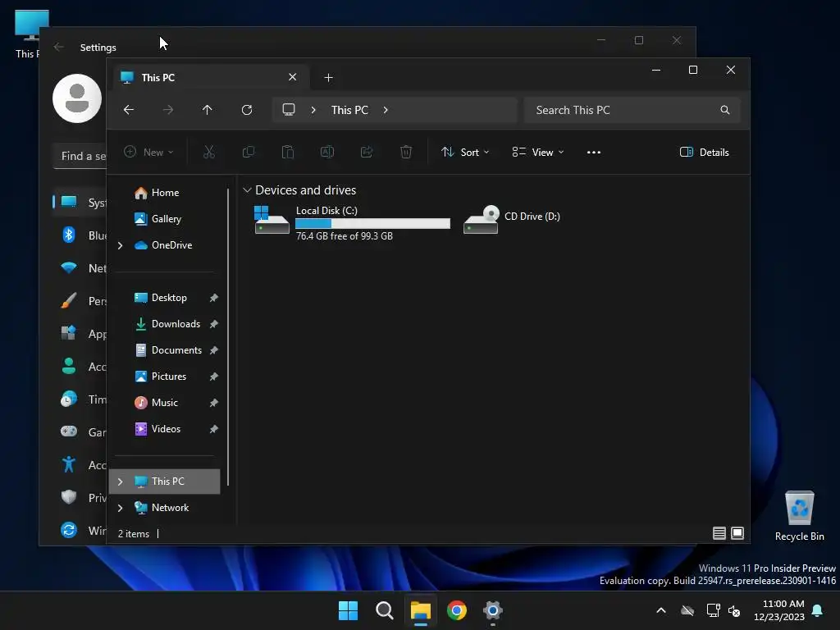Click the muted volume tray icon
This screenshot has height=630, width=840.
pos(734,610)
